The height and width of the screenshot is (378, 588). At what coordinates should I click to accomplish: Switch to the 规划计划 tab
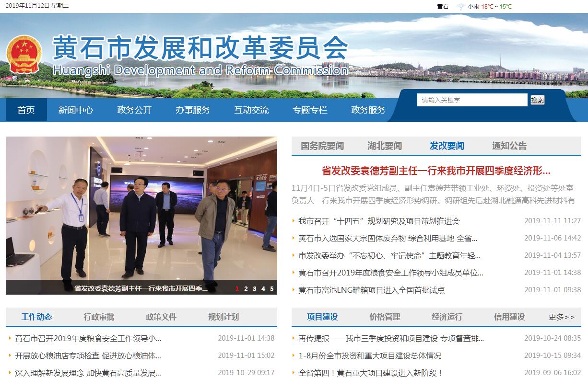tap(223, 317)
